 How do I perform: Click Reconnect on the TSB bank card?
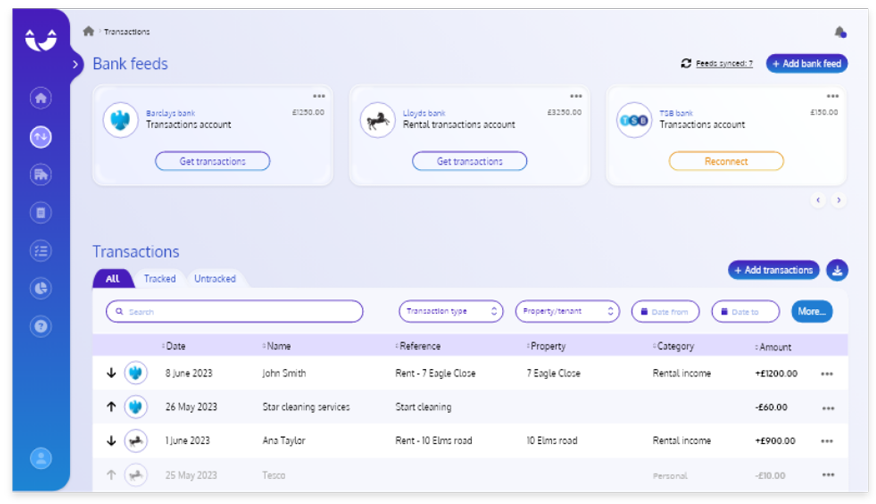click(726, 161)
